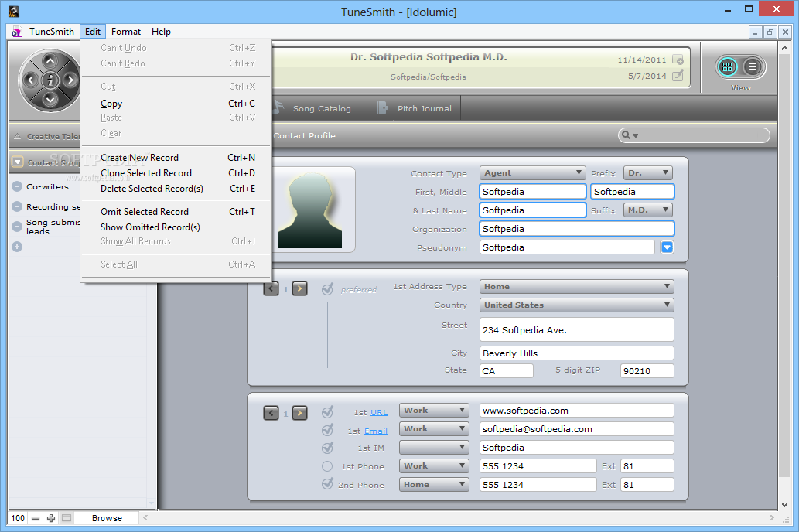This screenshot has width=799, height=532.
Task: Open the Suffix dropdown showing M.D.
Action: tap(648, 210)
